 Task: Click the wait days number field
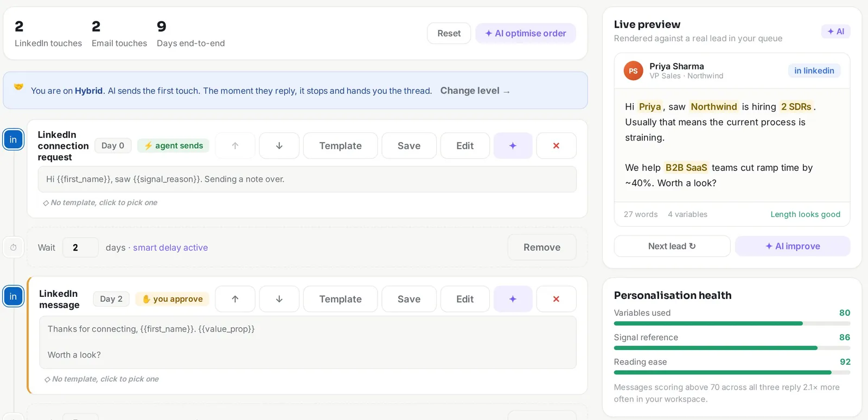click(x=80, y=247)
